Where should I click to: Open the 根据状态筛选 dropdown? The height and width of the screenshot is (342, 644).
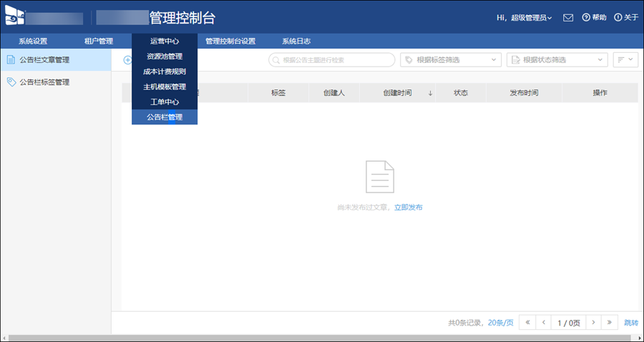point(557,59)
